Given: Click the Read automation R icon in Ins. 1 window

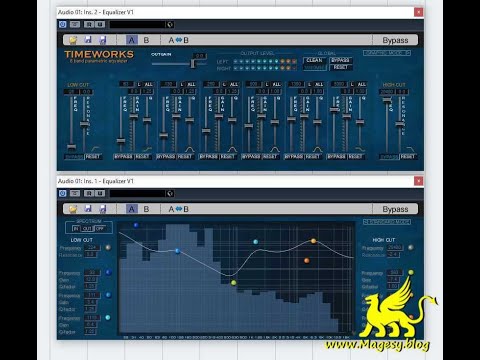Looking at the screenshot, I should pyautogui.click(x=89, y=193).
